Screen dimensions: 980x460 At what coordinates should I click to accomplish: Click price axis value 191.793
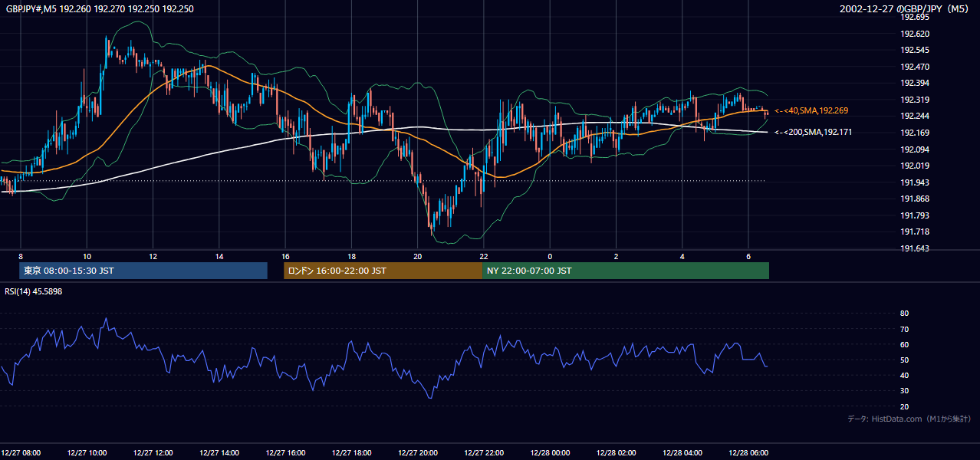915,215
